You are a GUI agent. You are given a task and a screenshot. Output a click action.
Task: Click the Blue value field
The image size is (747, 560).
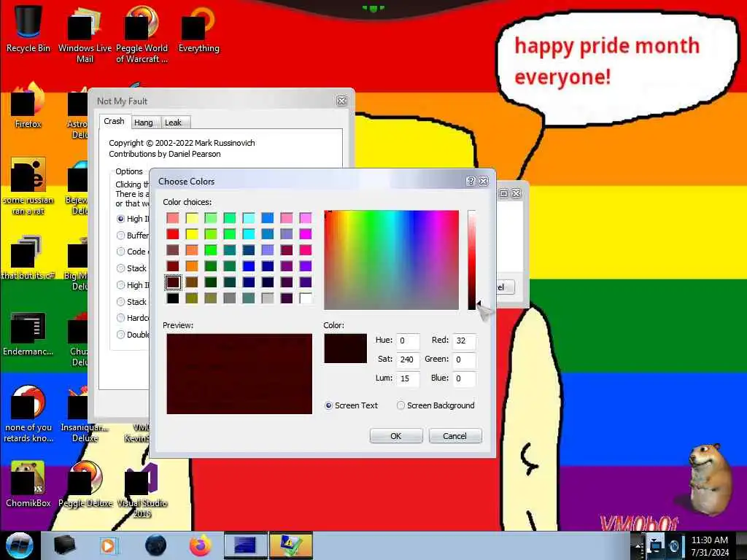point(464,378)
